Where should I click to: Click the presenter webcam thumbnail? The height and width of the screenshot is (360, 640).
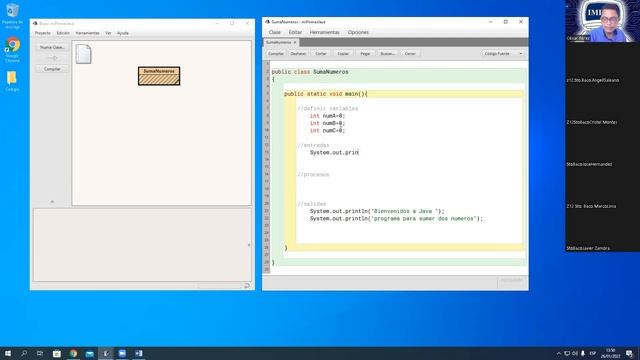(x=602, y=21)
